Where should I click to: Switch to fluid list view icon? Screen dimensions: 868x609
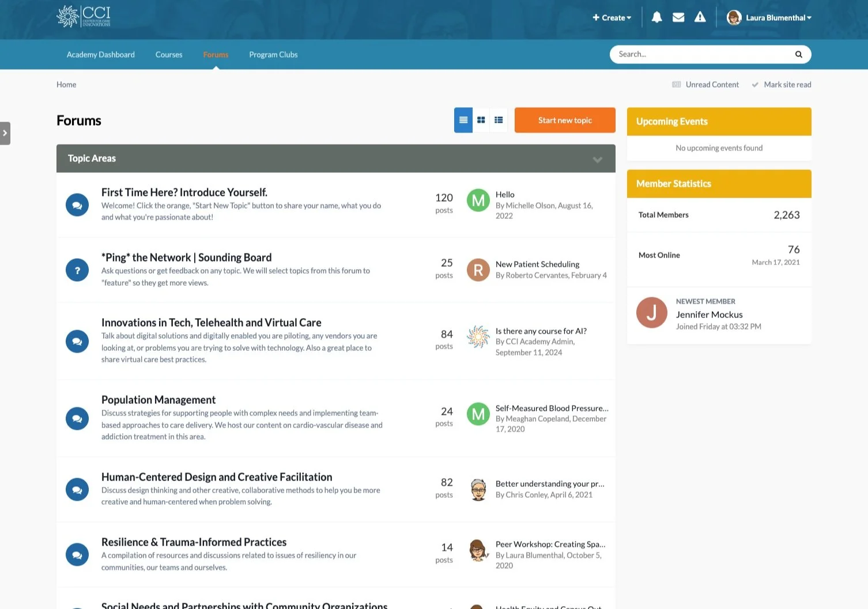[x=499, y=120]
